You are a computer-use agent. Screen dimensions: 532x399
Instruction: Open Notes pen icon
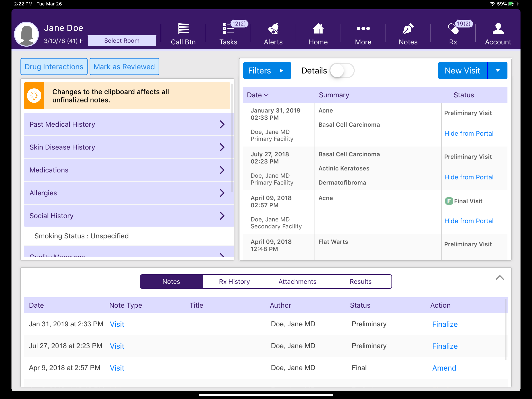(408, 29)
